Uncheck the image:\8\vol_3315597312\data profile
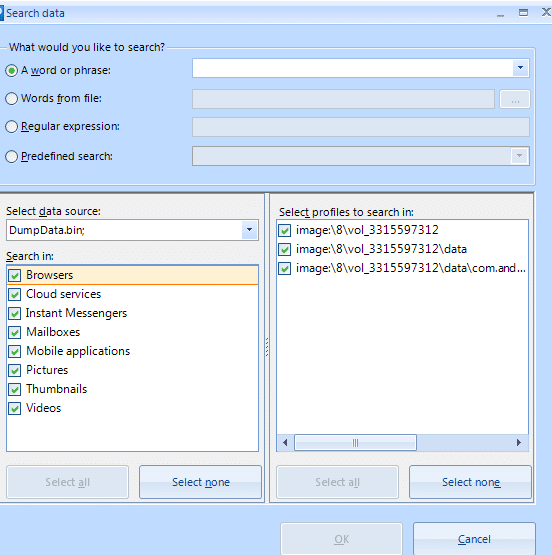Image resolution: width=552 pixels, height=555 pixels. (284, 250)
